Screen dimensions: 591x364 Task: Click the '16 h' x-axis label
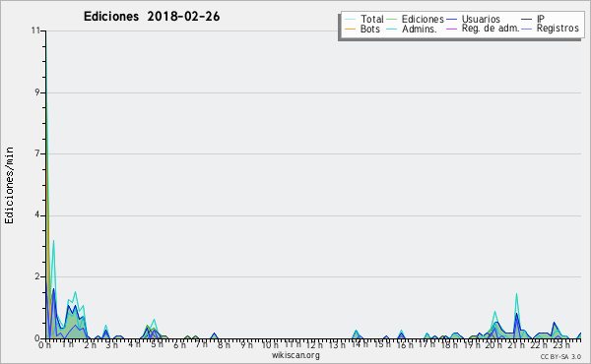pyautogui.click(x=405, y=344)
